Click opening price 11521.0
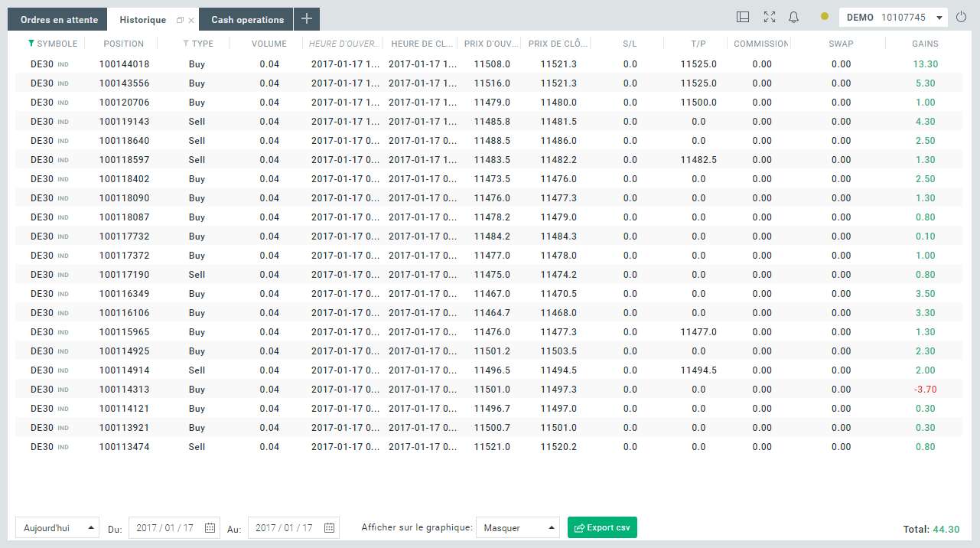This screenshot has height=548, width=980. (x=492, y=447)
